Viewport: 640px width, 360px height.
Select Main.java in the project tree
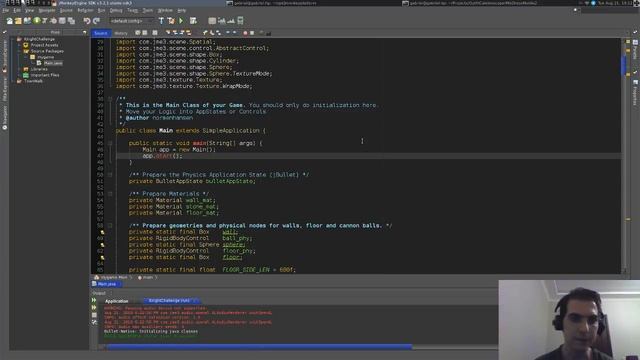point(53,63)
